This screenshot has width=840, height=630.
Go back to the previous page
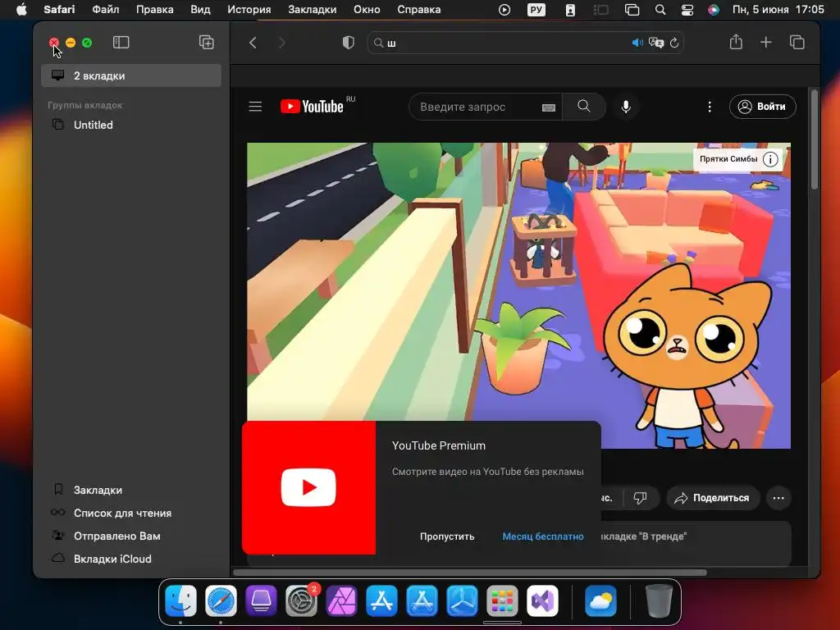[x=253, y=43]
